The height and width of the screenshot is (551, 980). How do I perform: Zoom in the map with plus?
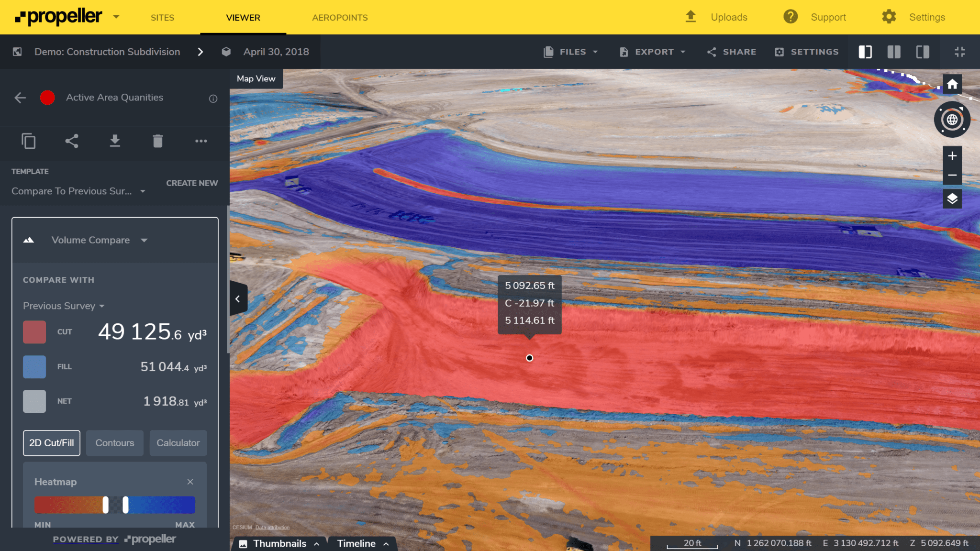(952, 156)
